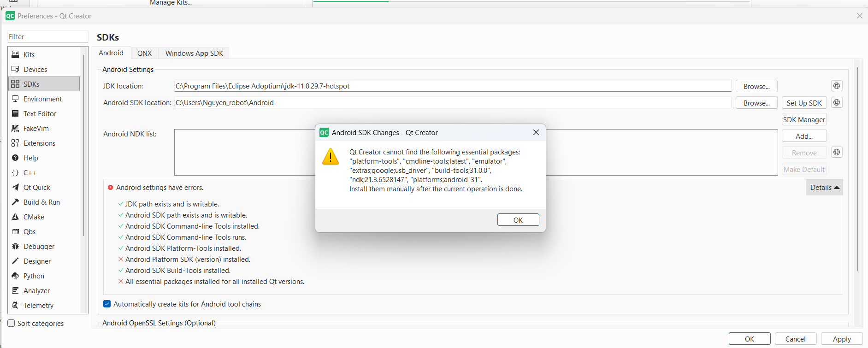868x348 pixels.
Task: Click the CMake triangle icon
Action: pos(15,217)
